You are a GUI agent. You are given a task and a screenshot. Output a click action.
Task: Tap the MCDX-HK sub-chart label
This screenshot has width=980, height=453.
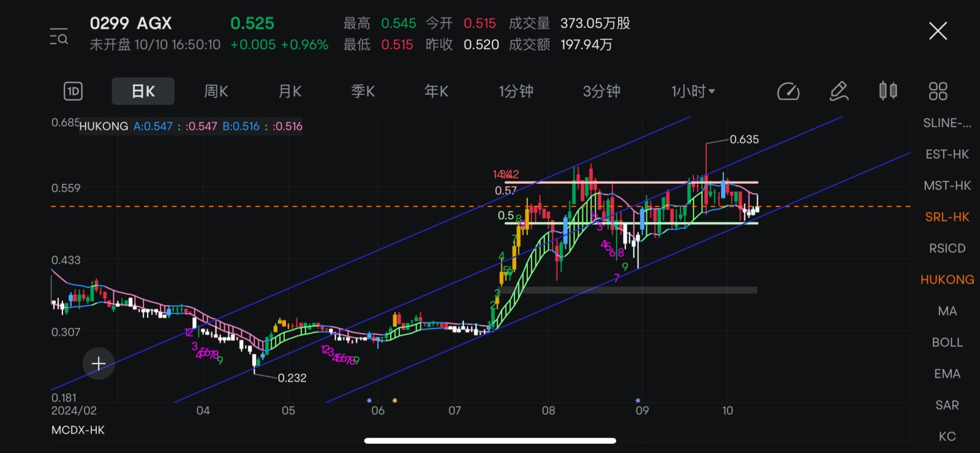(x=78, y=430)
